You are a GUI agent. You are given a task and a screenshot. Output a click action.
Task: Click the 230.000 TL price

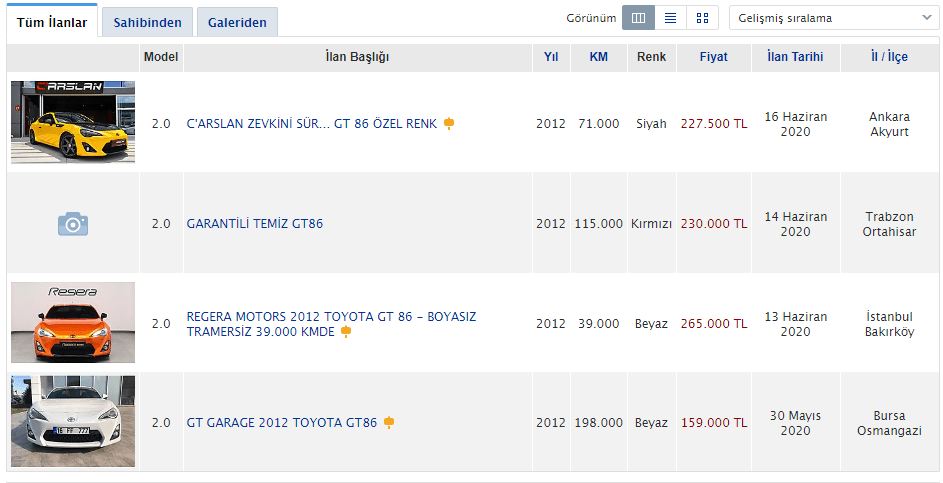[x=714, y=224]
